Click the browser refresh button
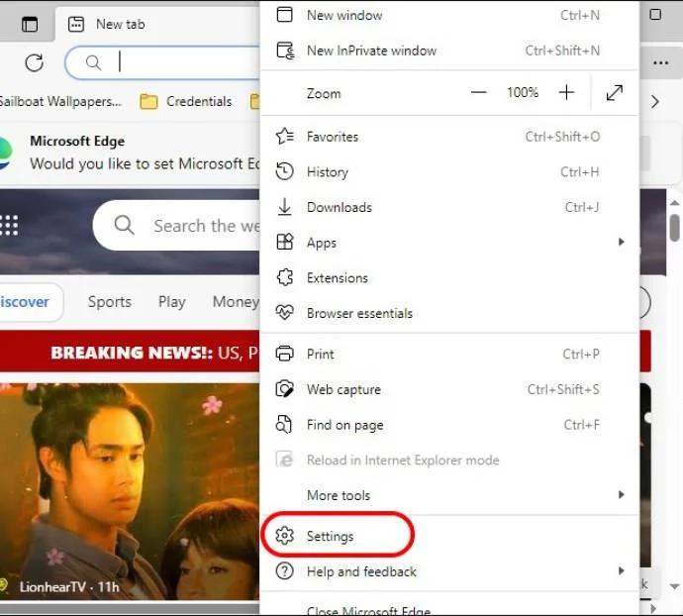683x616 pixels. coord(34,62)
